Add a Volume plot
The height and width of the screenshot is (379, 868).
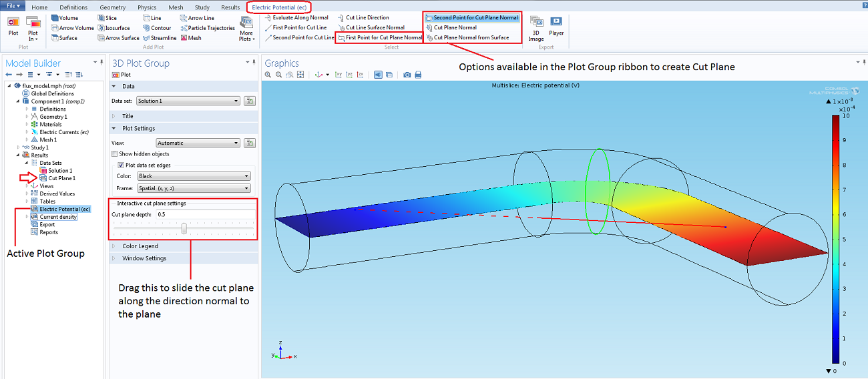(64, 18)
